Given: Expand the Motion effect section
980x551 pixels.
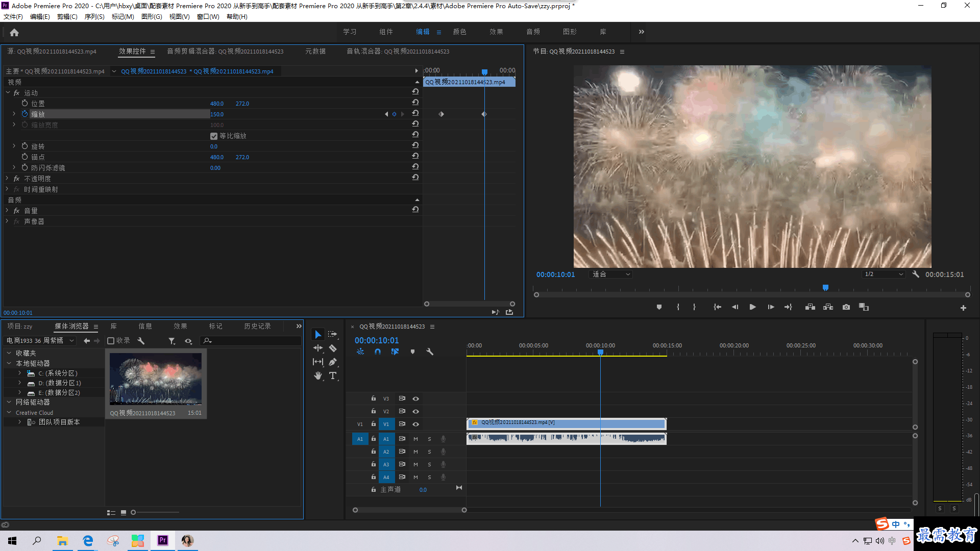Looking at the screenshot, I should point(8,93).
